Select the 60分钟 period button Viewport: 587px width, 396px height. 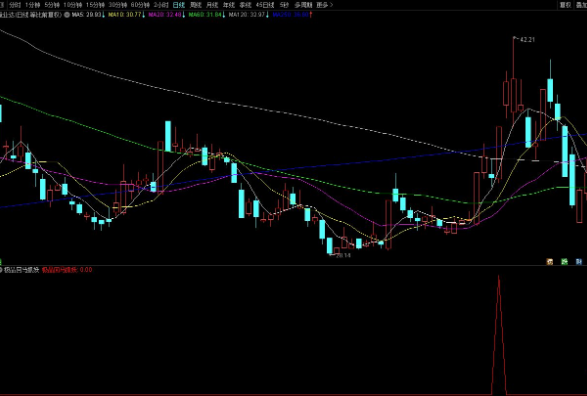pyautogui.click(x=140, y=5)
